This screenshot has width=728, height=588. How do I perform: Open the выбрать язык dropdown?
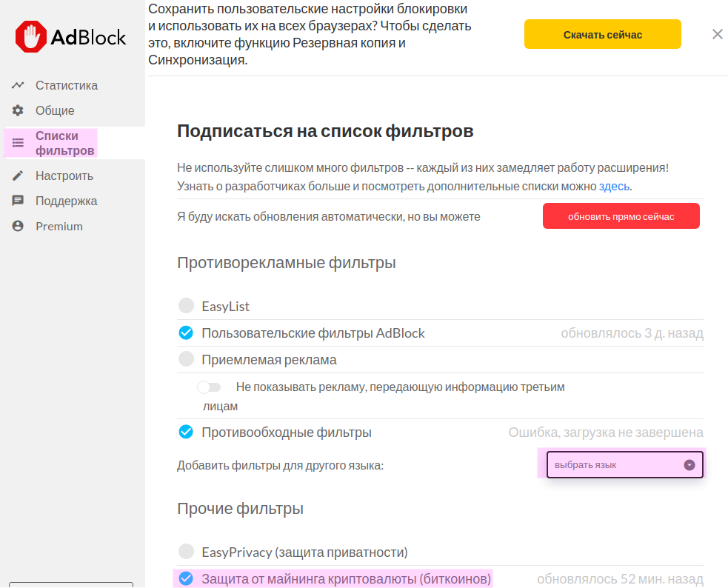point(624,465)
